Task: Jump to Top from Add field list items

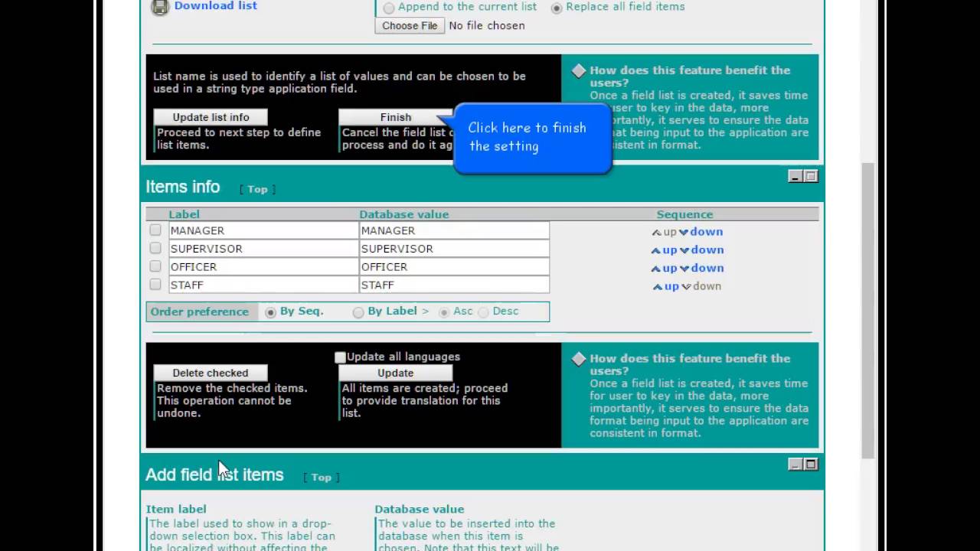Action: (322, 478)
